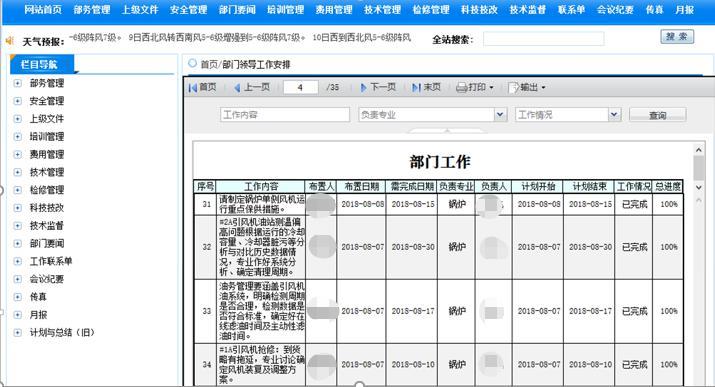This screenshot has height=387, width=715.
Task: Click the print (打印) icon
Action: tap(462, 88)
